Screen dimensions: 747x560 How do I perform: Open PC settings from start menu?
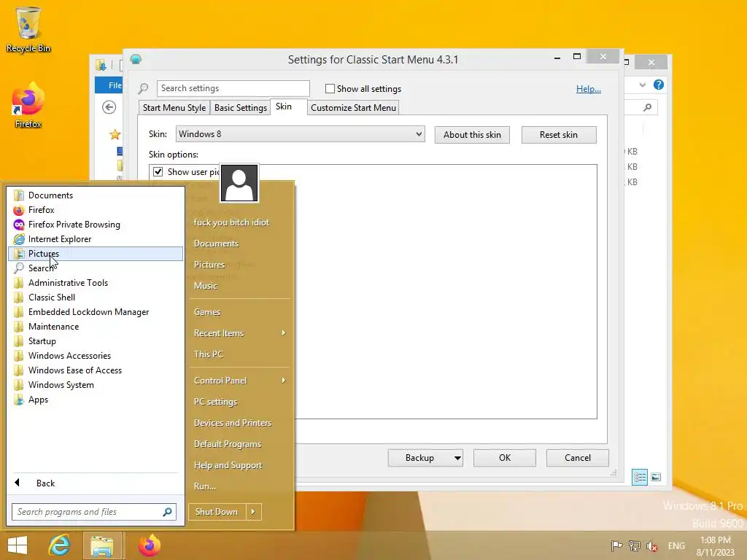coord(239,402)
